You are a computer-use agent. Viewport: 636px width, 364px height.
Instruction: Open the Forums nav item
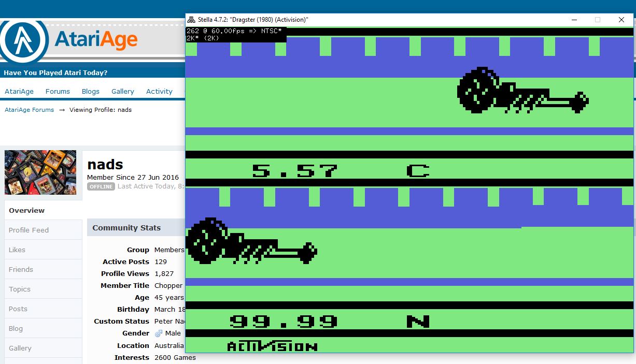coord(58,91)
